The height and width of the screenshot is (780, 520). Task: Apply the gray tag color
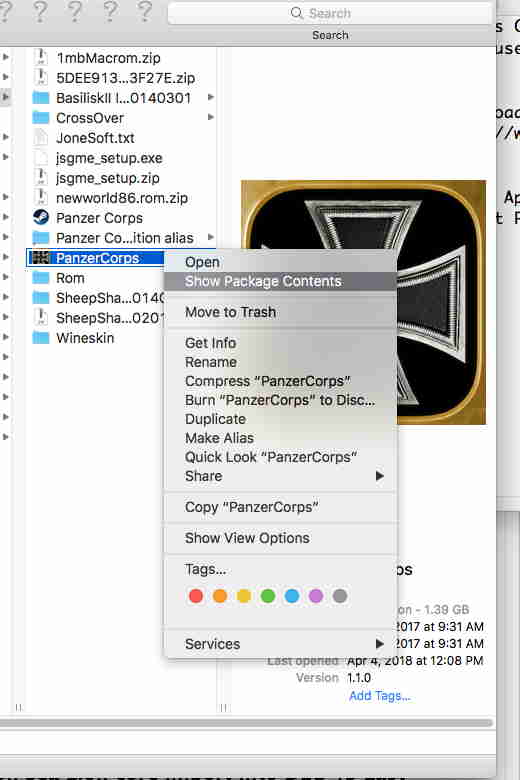(x=340, y=595)
